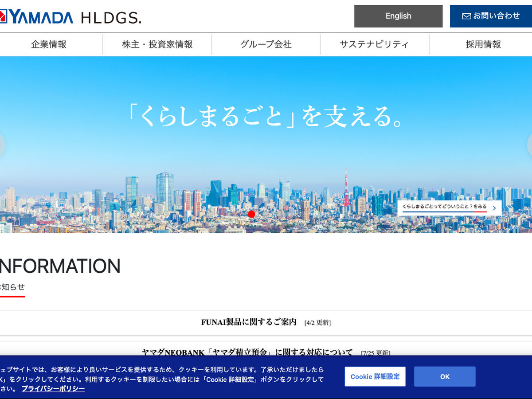Image resolution: width=532 pixels, height=399 pixels.
Task: Open the 企業情報 menu
Action: tap(49, 44)
